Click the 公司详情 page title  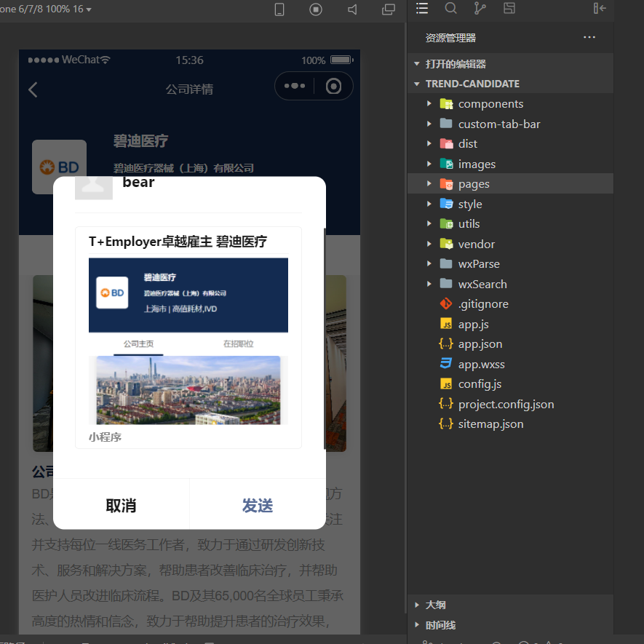(x=189, y=89)
